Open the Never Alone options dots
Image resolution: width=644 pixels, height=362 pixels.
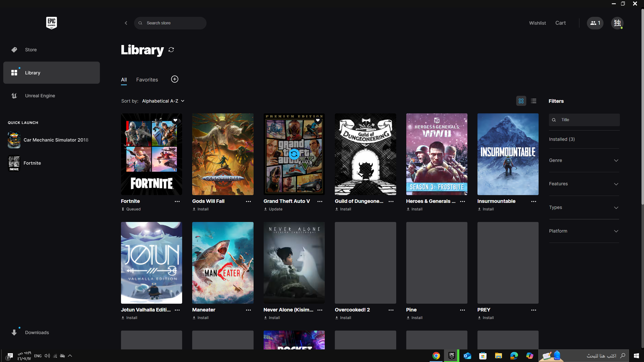320,310
